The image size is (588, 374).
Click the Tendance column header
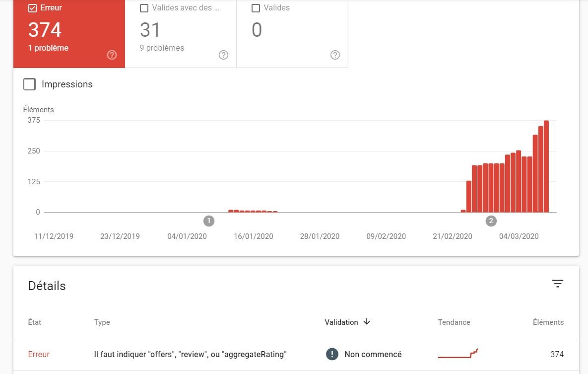click(x=454, y=322)
